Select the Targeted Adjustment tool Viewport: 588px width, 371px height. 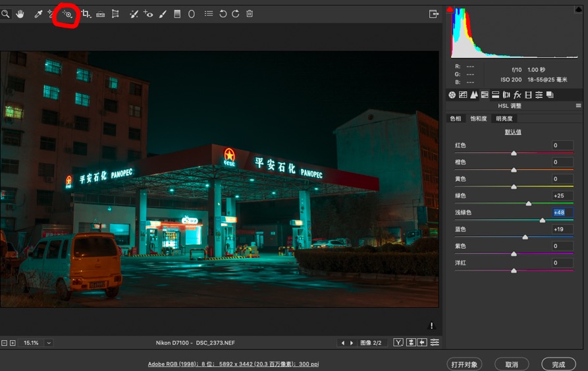[68, 14]
